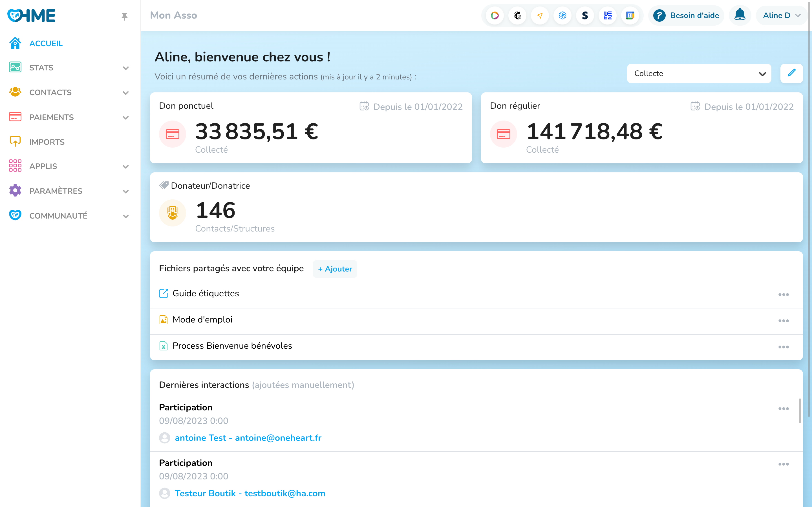The width and height of the screenshot is (812, 507).
Task: Click the Stripe S icon
Action: click(x=585, y=15)
